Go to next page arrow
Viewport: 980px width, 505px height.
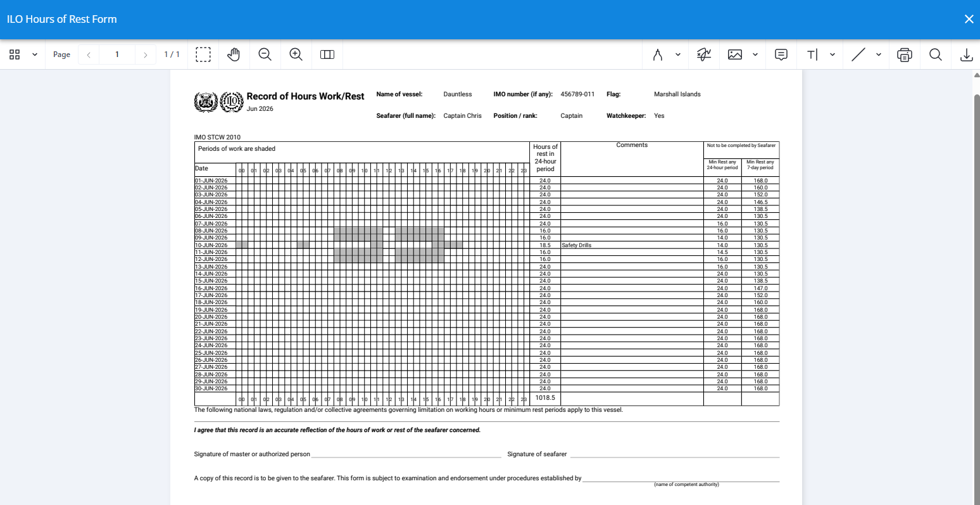(x=146, y=54)
